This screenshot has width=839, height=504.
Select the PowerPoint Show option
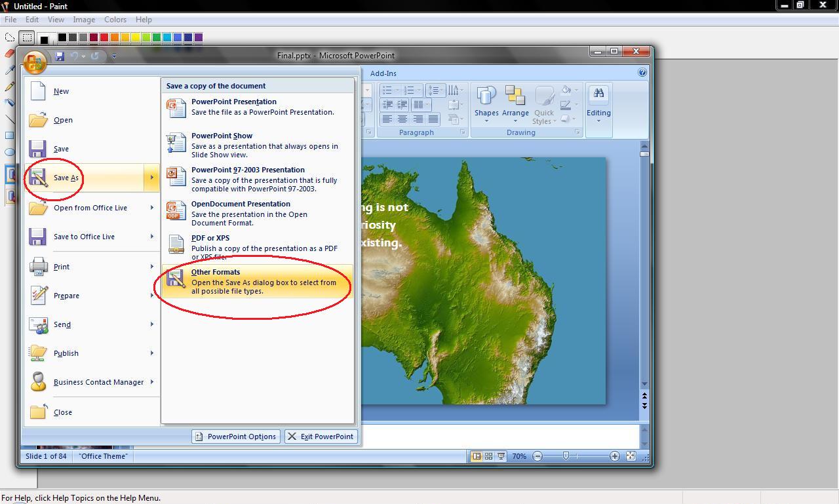pos(258,145)
